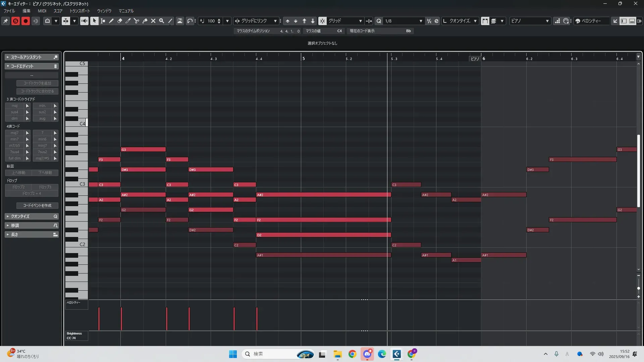
Task: Select the Glue tool
Action: tap(145, 21)
